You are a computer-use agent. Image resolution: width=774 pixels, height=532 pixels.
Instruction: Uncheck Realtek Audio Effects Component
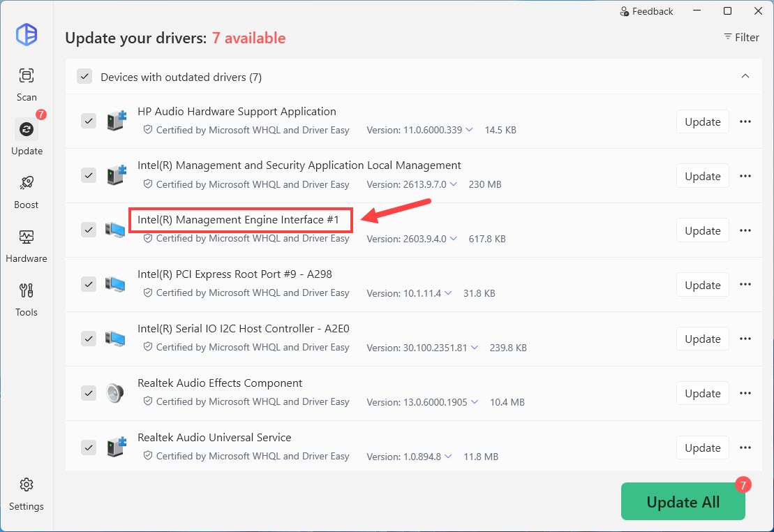coord(89,393)
